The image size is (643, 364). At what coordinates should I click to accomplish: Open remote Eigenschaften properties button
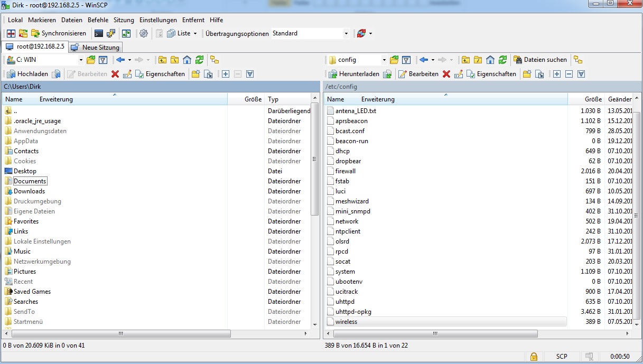[x=491, y=74]
